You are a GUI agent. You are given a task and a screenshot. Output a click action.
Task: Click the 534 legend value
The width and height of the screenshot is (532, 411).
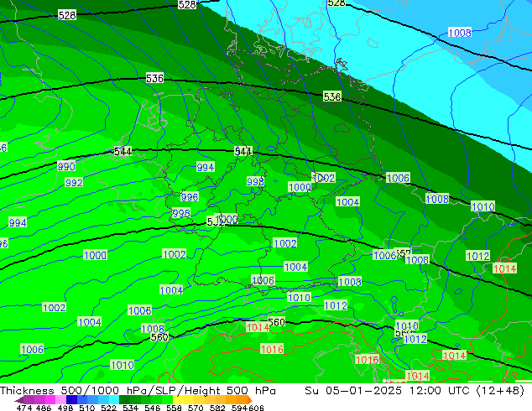[131, 408]
